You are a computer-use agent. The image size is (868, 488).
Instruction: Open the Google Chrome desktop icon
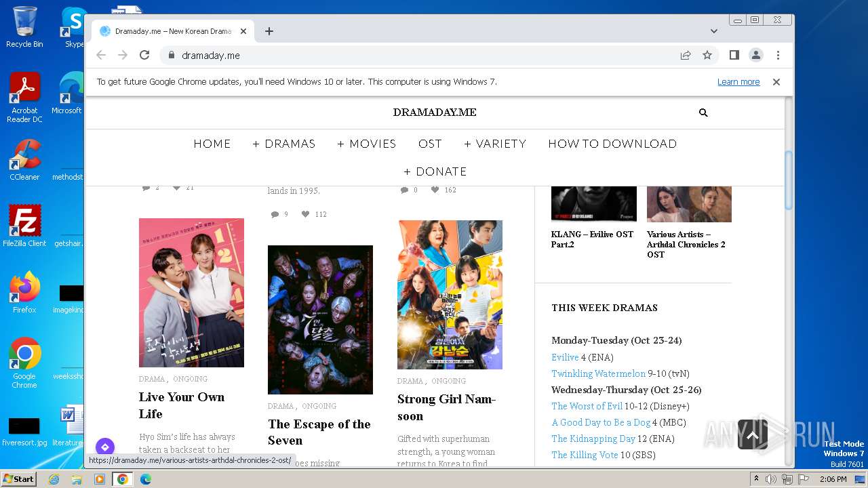(24, 363)
